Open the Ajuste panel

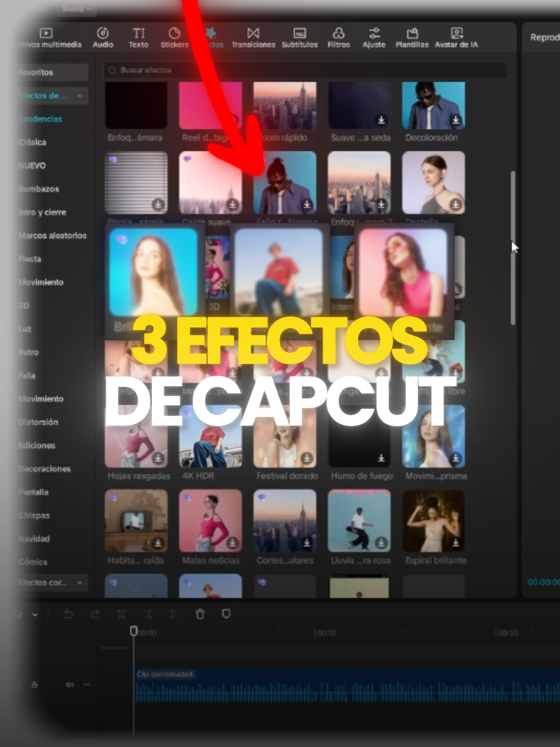coord(374,38)
